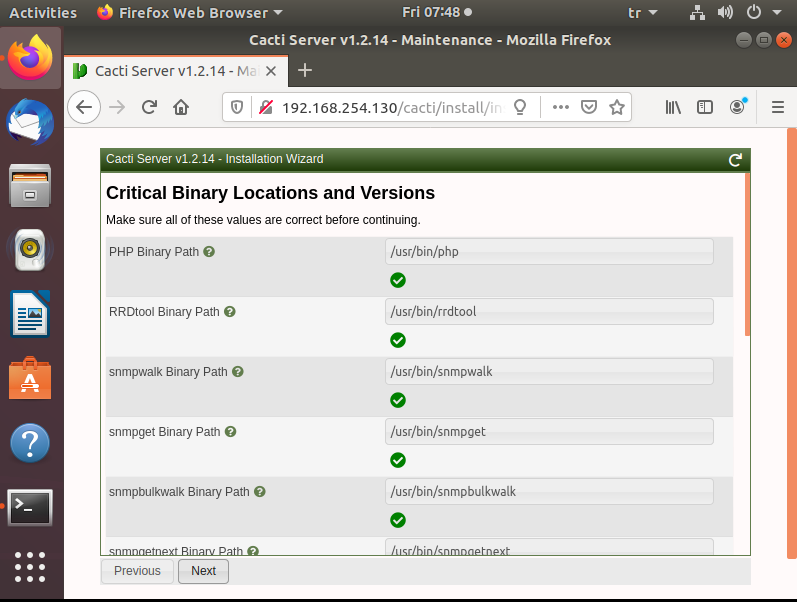Image resolution: width=797 pixels, height=602 pixels.
Task: Click the page outer orange scrollbar
Action: pos(792,343)
